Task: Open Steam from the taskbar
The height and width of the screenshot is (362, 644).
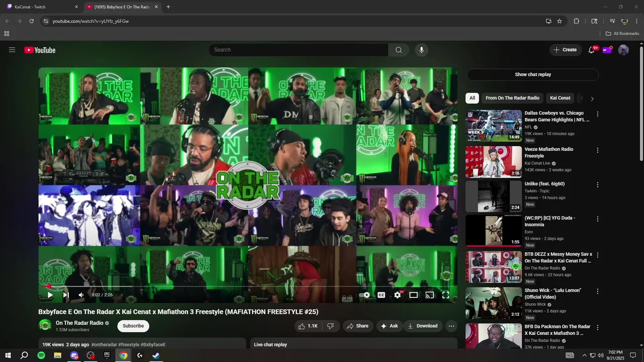Action: click(156, 355)
